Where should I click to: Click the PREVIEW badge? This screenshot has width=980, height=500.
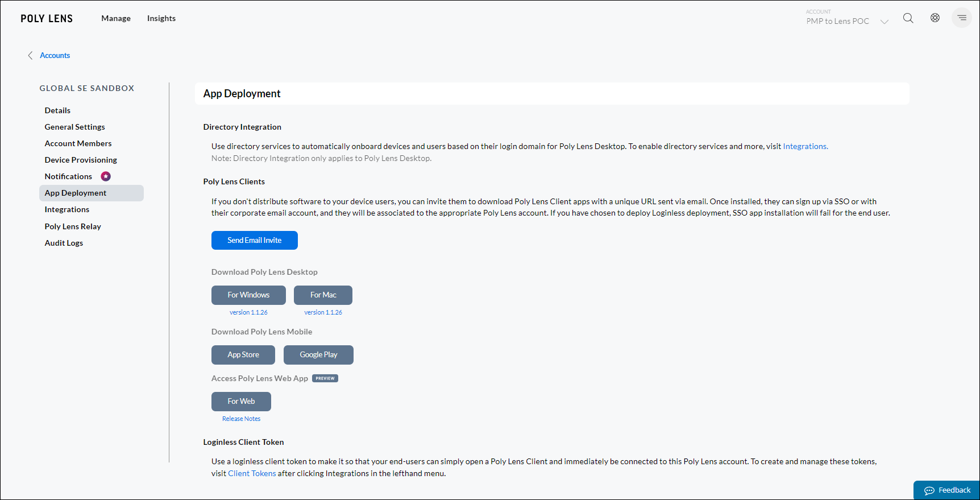325,378
